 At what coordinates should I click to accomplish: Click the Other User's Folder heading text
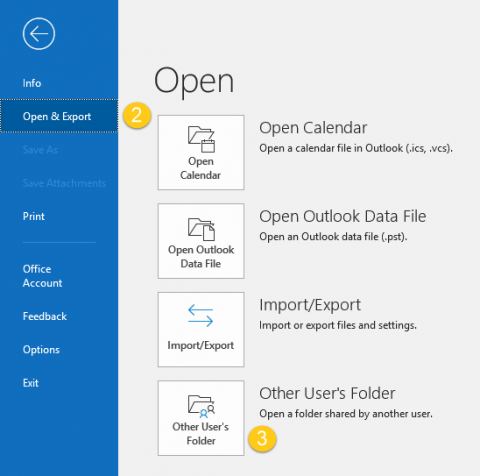[x=327, y=393]
